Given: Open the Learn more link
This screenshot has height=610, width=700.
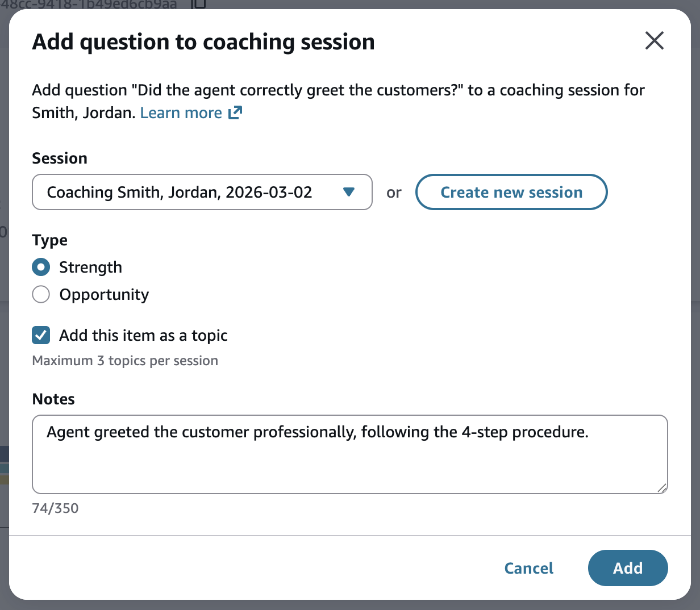Looking at the screenshot, I should 181,112.
